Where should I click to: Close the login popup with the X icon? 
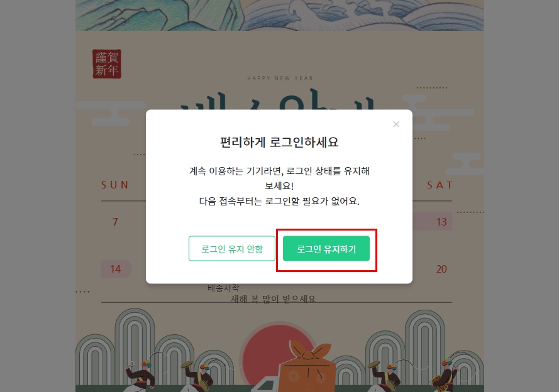point(396,124)
